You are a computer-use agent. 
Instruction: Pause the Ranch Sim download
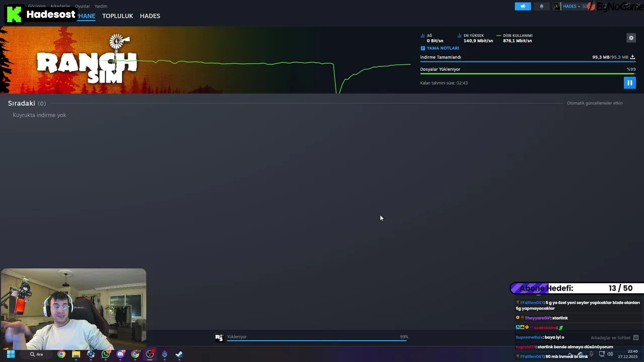629,82
